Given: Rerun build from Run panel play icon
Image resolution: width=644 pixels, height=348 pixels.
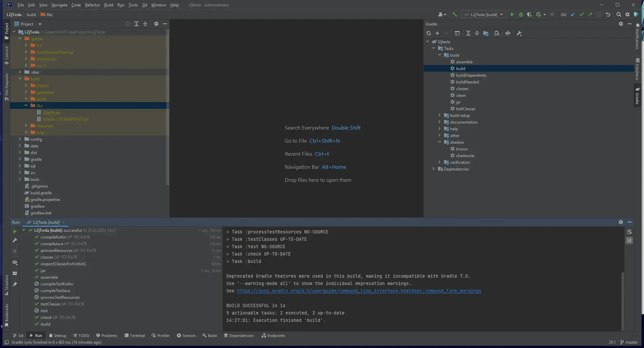Looking at the screenshot, I should tap(15, 231).
